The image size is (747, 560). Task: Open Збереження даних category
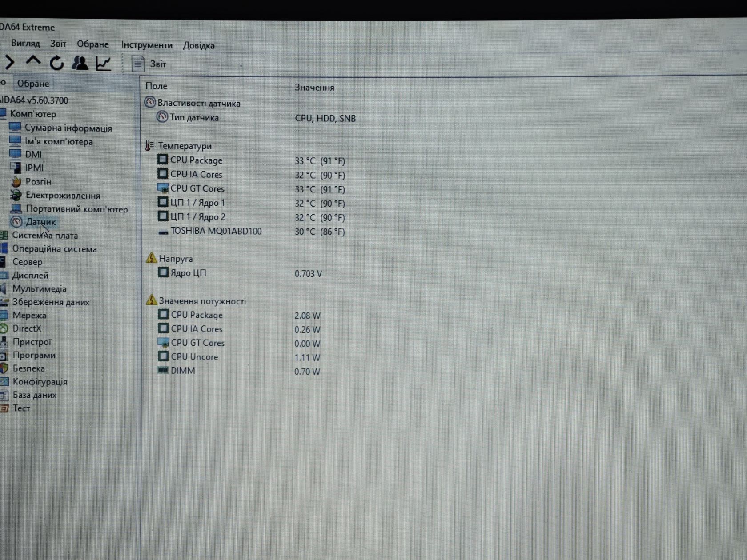click(45, 302)
